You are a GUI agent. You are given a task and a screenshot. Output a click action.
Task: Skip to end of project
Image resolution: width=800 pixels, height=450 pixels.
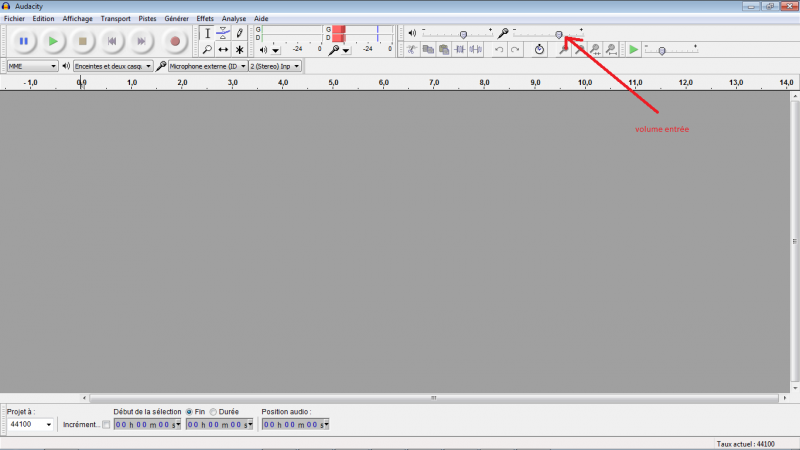pyautogui.click(x=142, y=41)
